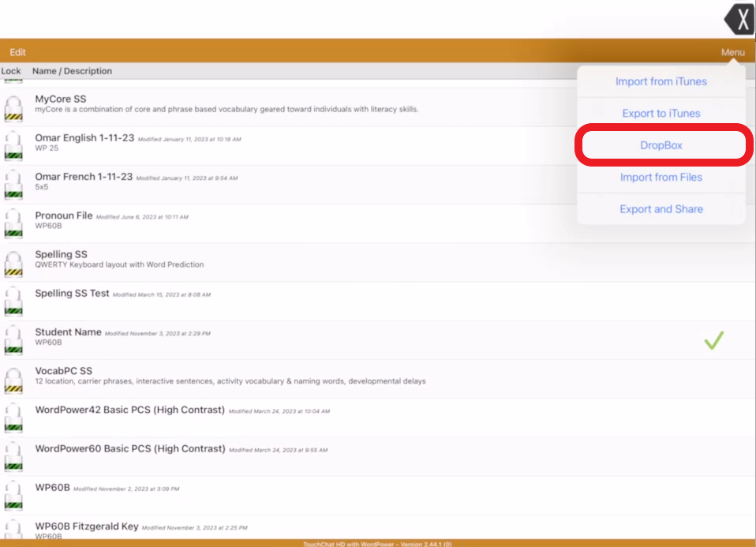Open the VocabPC SS vocabulary
The image size is (756, 547).
point(378,379)
